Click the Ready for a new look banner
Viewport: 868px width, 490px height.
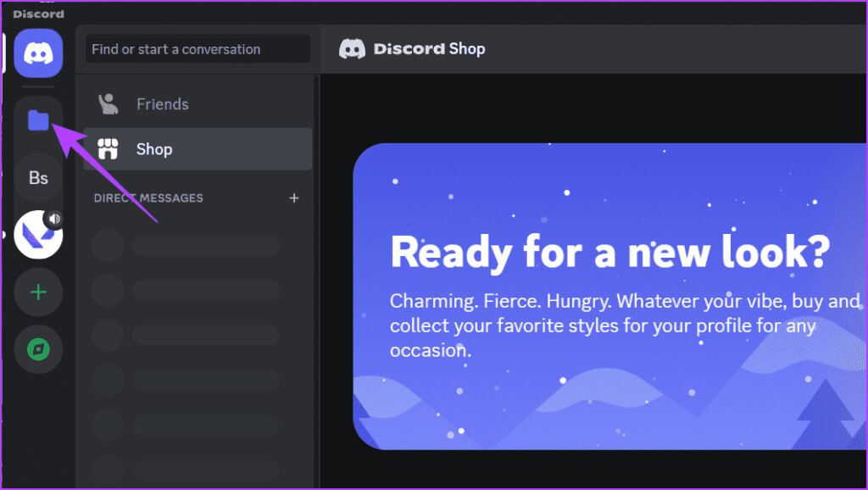610,296
